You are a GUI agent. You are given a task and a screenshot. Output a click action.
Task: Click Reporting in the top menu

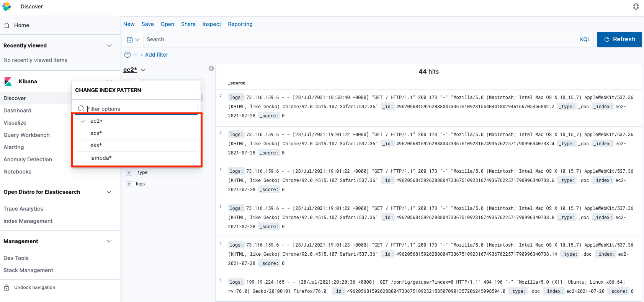[x=240, y=24]
